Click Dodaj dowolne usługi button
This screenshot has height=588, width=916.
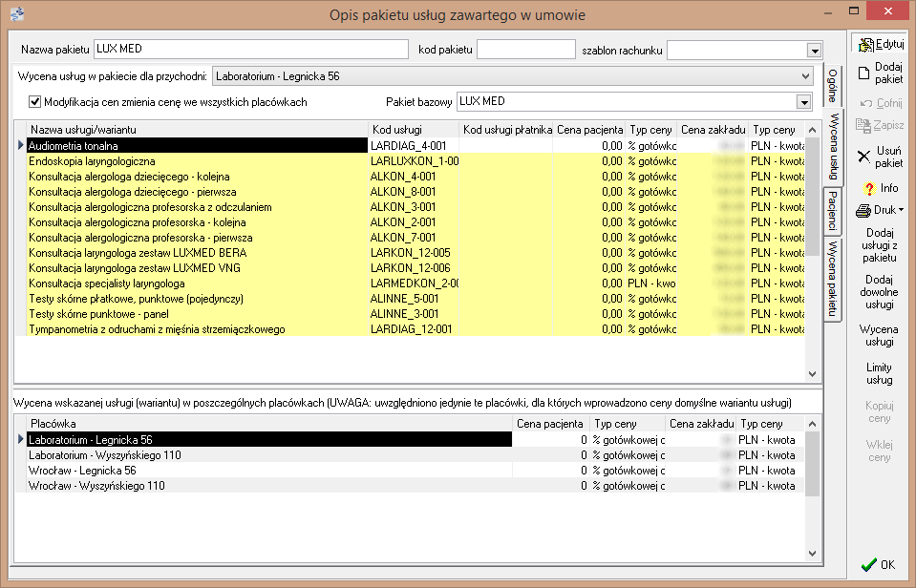(879, 292)
